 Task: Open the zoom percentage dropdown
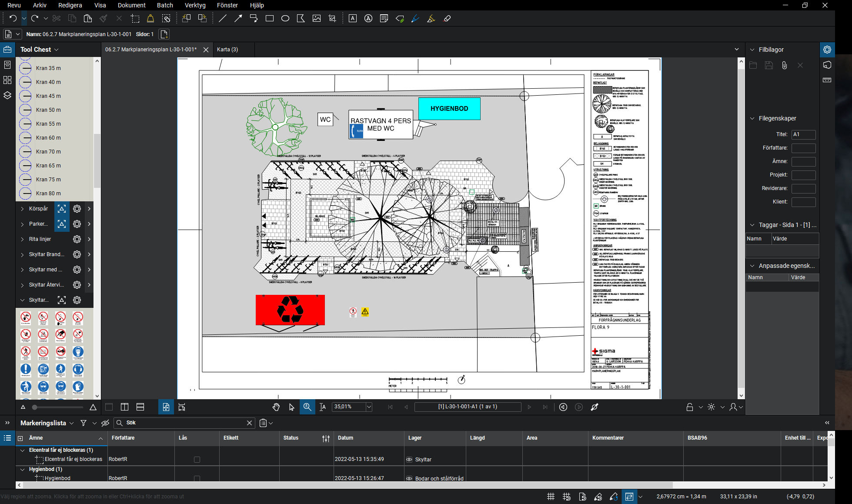[369, 407]
